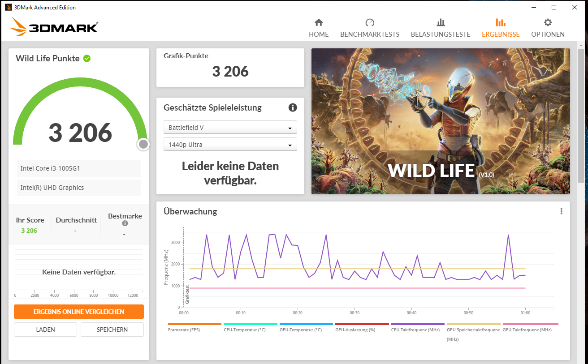Click the Geschätzte Spieleleistung heading
Viewport: 588px width, 364px height.
(x=212, y=107)
